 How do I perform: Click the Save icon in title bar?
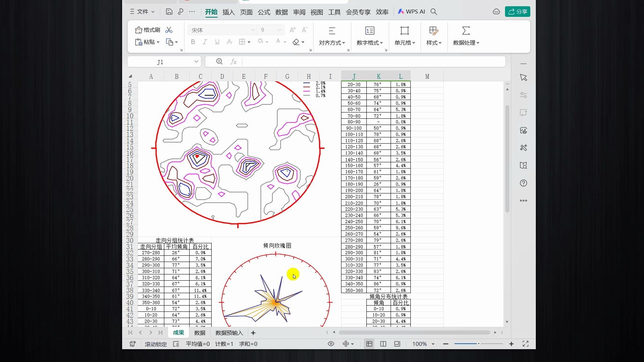pyautogui.click(x=169, y=12)
